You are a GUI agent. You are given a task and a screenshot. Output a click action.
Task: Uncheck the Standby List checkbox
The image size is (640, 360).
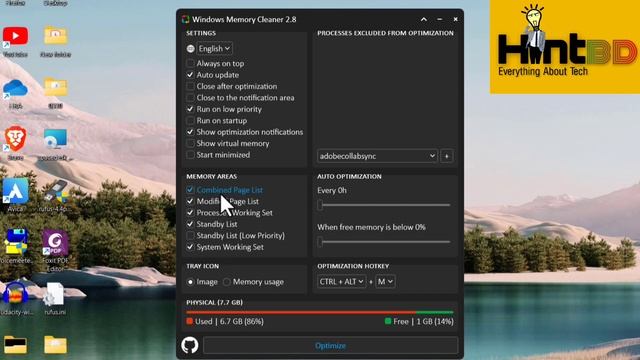190,224
